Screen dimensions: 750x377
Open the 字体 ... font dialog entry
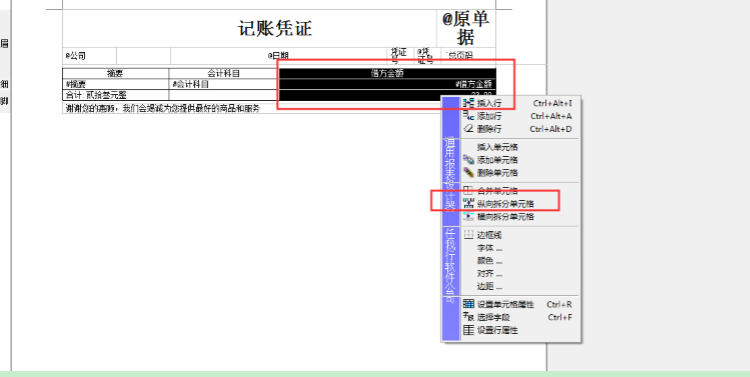489,248
